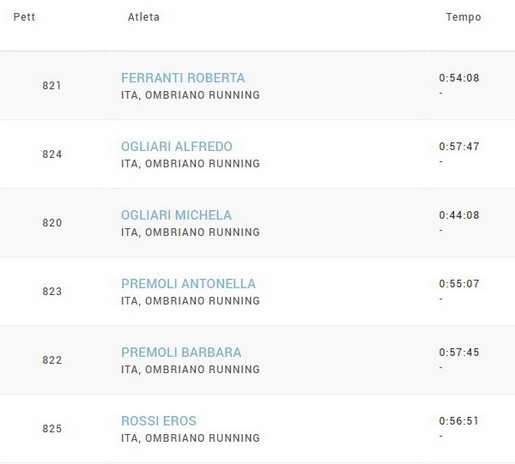Viewport: 515px width, 464px height.
Task: Click time 0:54:08 for Ferranti Roberta
Action: tap(459, 78)
